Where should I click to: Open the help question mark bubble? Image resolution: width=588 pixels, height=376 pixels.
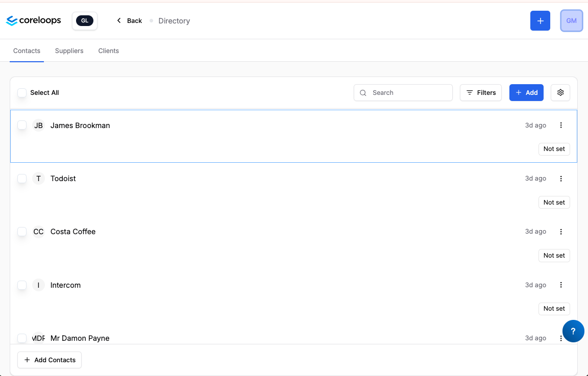(573, 331)
